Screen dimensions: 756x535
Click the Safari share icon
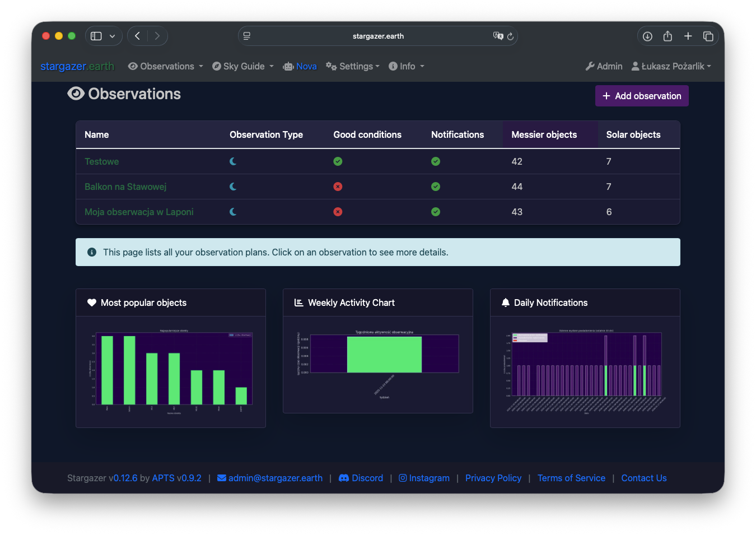668,36
